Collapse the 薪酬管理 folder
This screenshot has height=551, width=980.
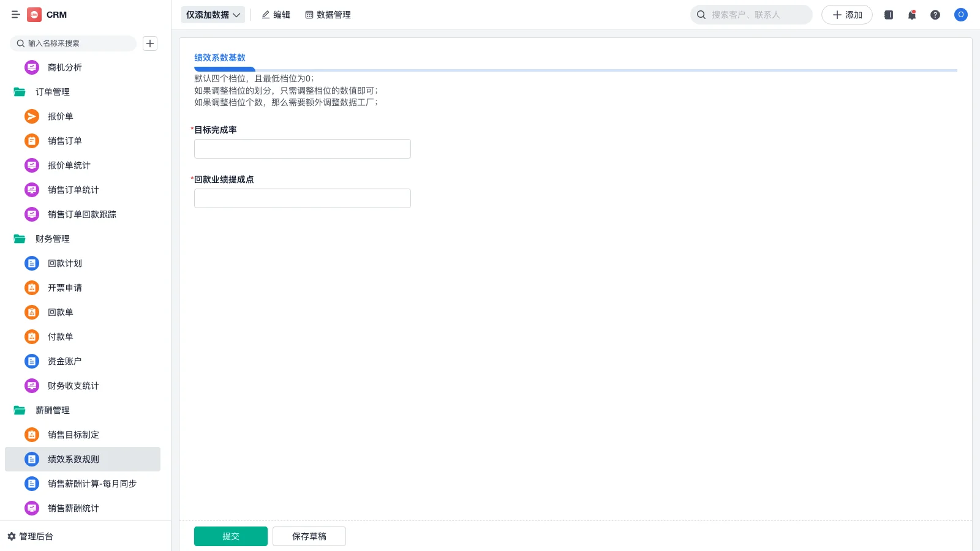click(51, 410)
